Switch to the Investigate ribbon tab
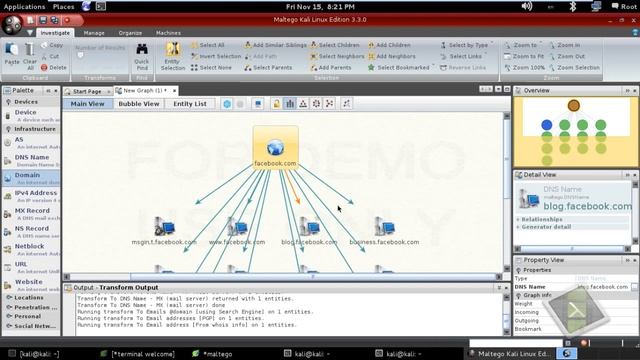The image size is (640, 360). click(55, 33)
